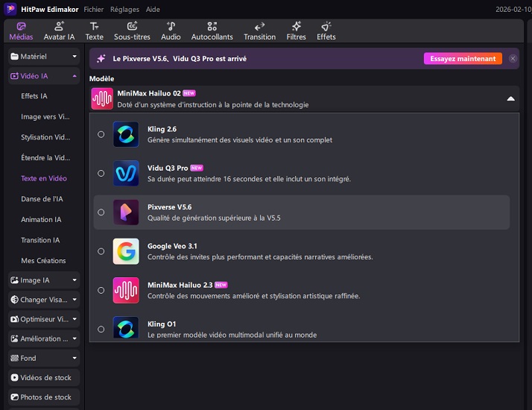Open the Fichier menu
This screenshot has height=410, width=532.
coord(93,9)
